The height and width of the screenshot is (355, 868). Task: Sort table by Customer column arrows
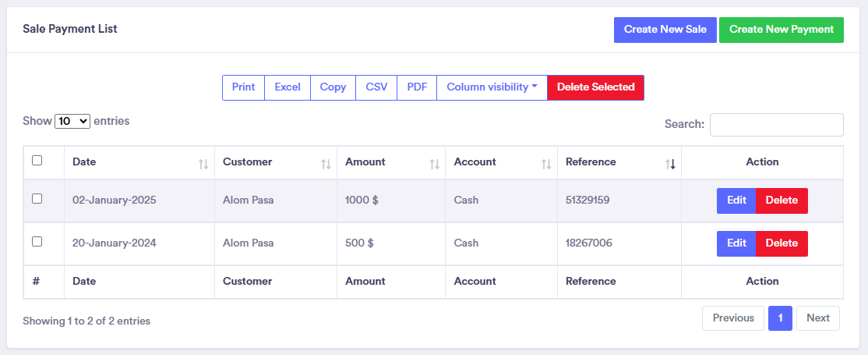(x=326, y=164)
